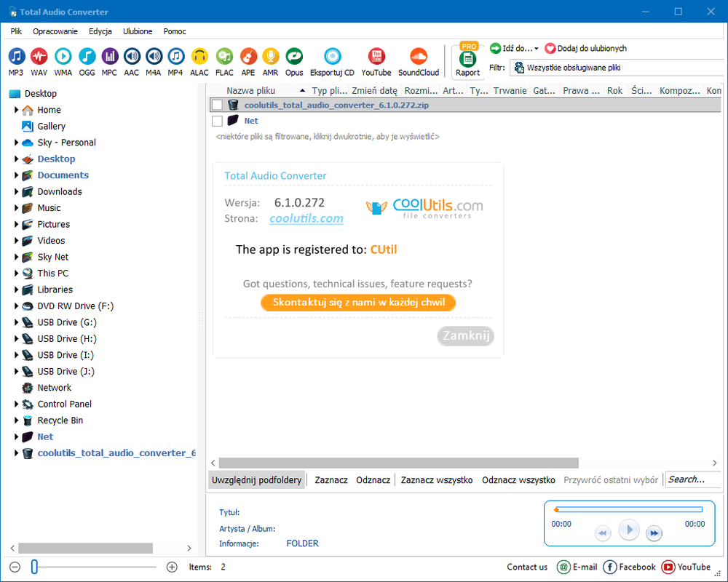Viewport: 728px width, 582px height.
Task: Click Zamknij to close about panel
Action: pos(466,335)
